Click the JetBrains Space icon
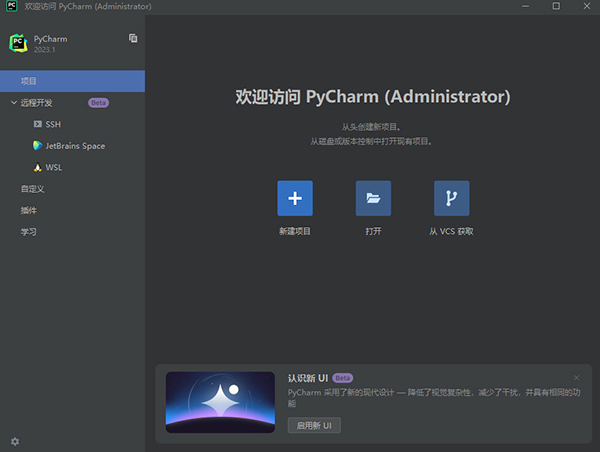The width and height of the screenshot is (600, 452). click(37, 146)
